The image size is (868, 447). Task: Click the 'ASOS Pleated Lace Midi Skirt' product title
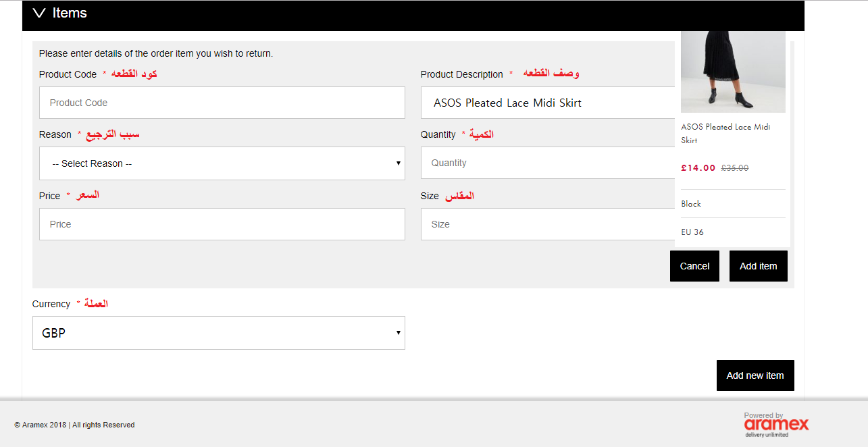(725, 134)
